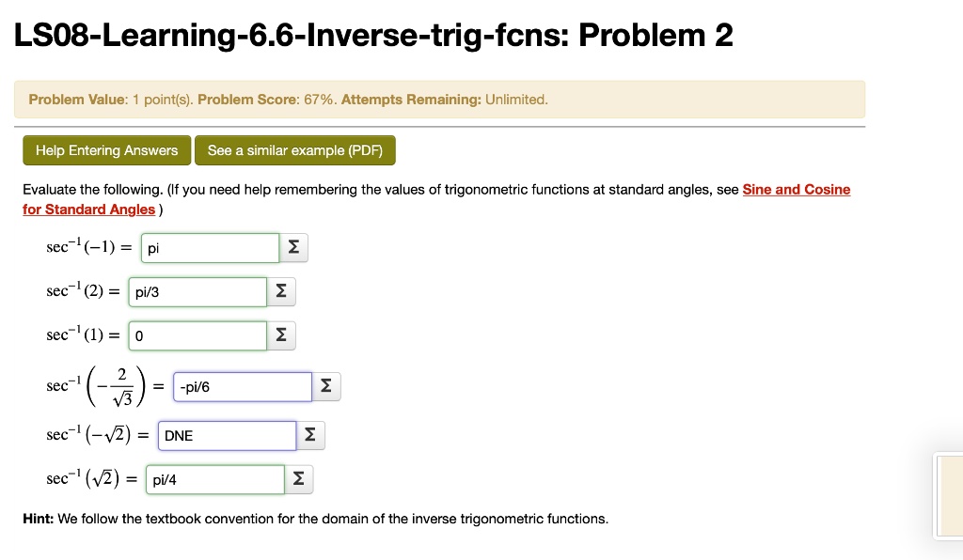Open the equation editor for the sec⁻¹(−1) answer
This screenshot has width=963, height=560.
292,247
